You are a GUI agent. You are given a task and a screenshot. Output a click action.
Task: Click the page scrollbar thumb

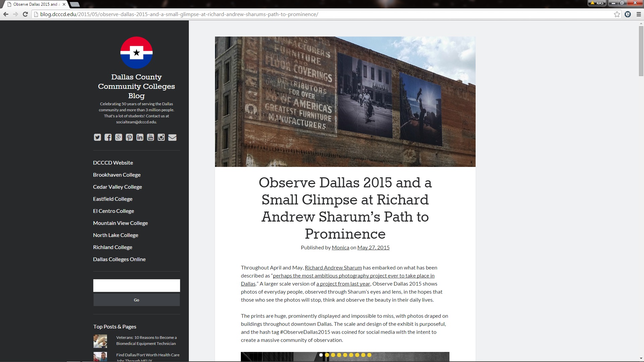pyautogui.click(x=641, y=51)
